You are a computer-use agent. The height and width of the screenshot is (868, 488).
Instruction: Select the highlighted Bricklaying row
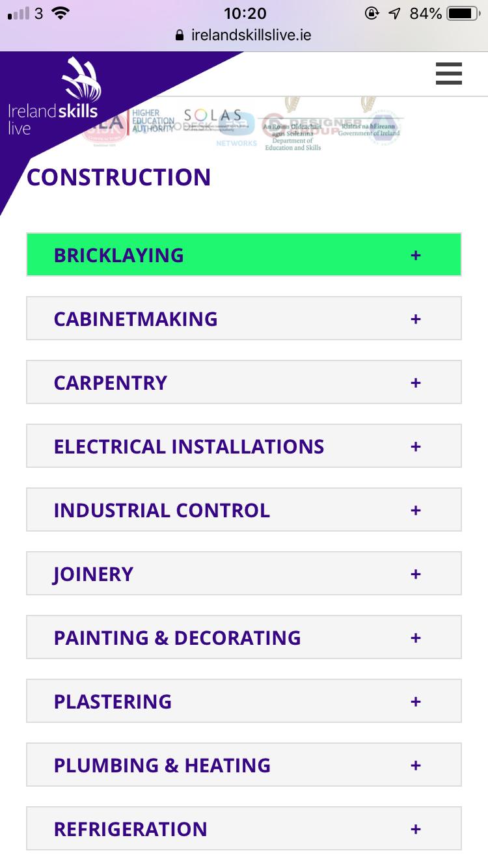click(244, 254)
